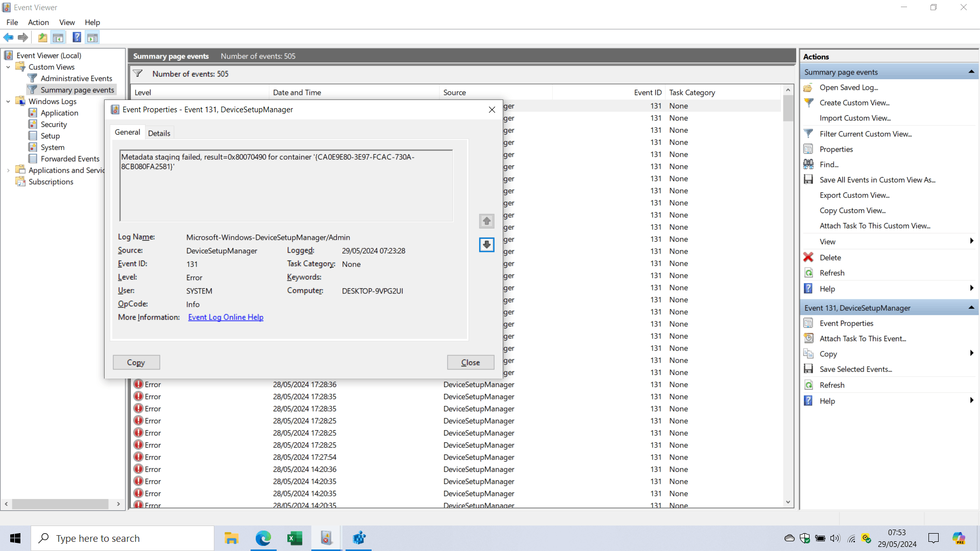The width and height of the screenshot is (980, 551).
Task: Click the red Delete action icon
Action: pos(808,257)
